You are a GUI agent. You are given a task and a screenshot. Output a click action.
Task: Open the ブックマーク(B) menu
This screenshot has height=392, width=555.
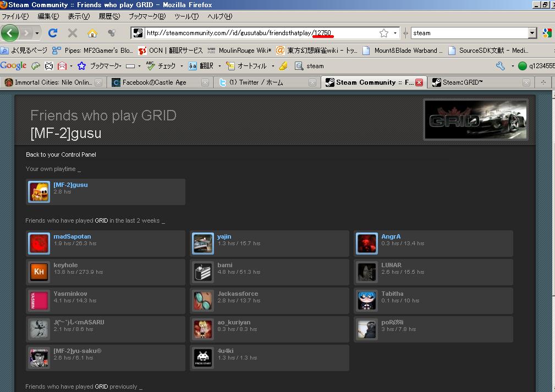tap(147, 16)
